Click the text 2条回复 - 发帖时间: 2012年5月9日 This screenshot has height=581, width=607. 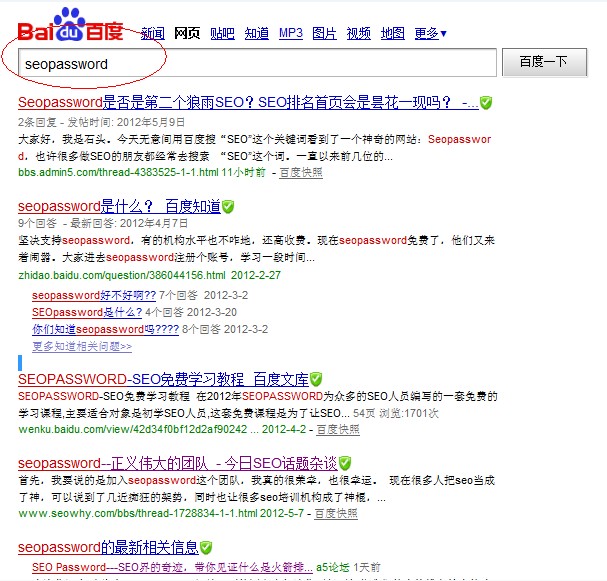[x=101, y=122]
